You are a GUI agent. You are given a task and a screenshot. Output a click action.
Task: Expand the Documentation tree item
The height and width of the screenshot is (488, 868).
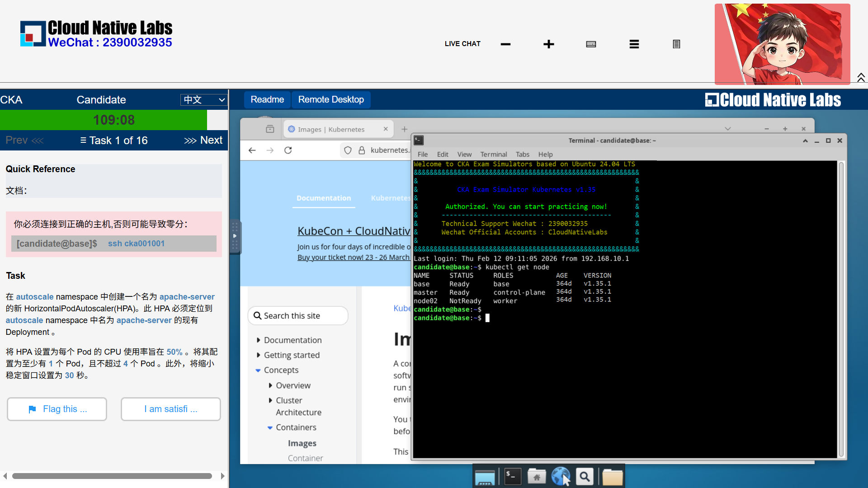(258, 340)
